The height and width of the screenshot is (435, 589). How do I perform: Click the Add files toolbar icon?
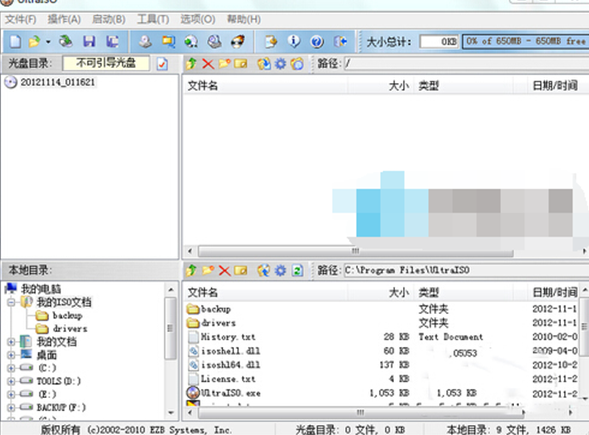coord(271,41)
